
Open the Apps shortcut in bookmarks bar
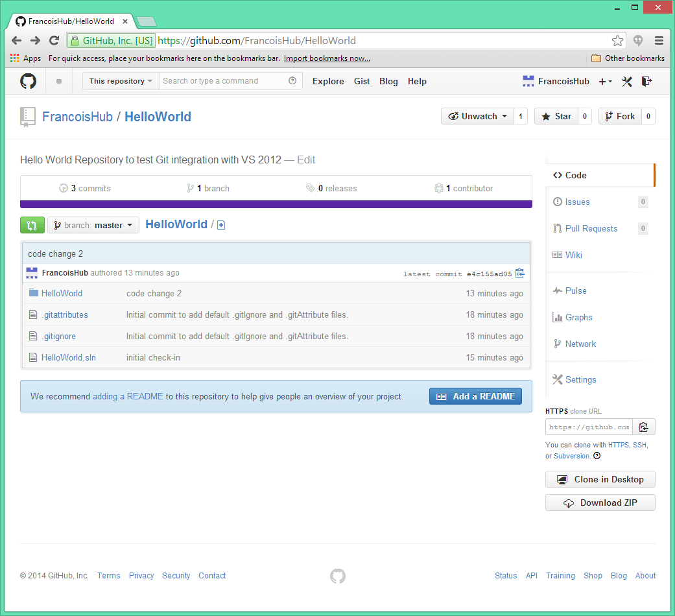coord(25,58)
